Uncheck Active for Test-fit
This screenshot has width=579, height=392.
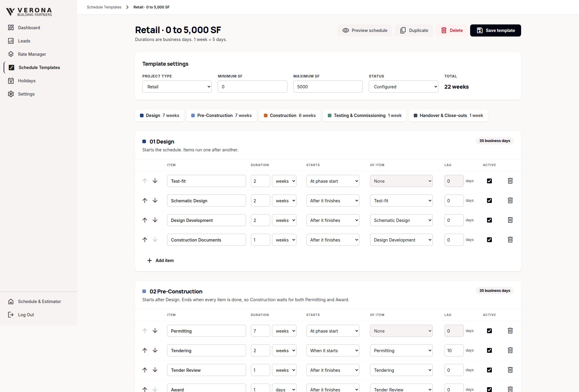click(489, 181)
